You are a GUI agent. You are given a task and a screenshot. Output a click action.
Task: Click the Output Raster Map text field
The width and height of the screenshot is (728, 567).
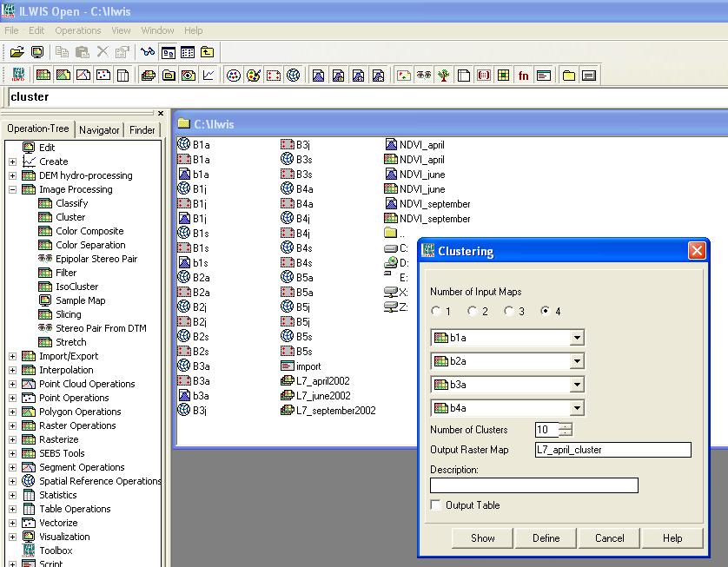click(612, 450)
